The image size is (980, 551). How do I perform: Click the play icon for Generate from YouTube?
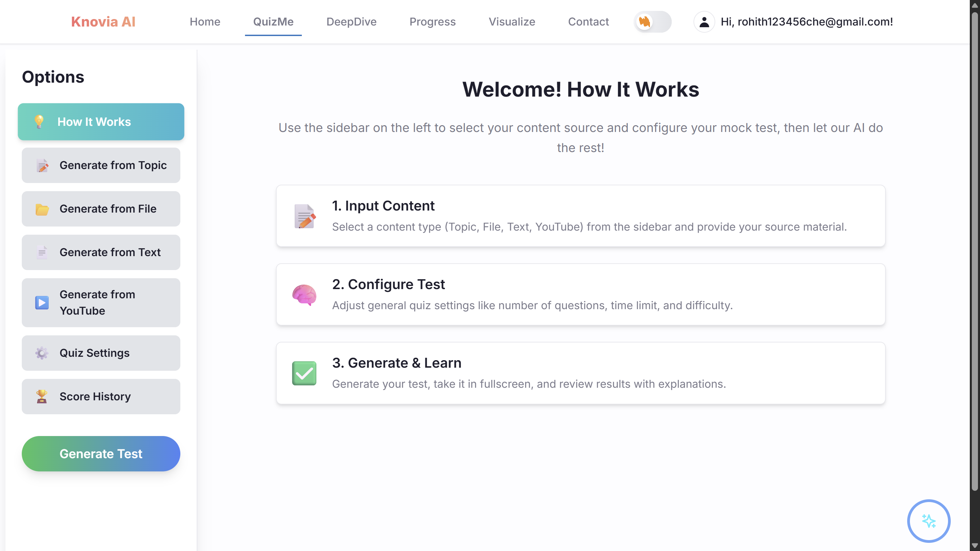pos(42,303)
